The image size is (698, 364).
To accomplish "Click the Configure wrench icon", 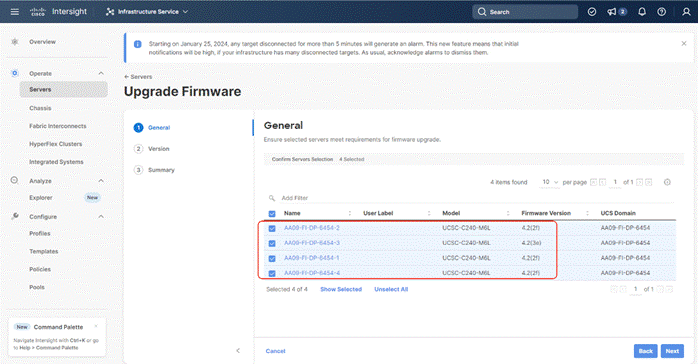I will tap(15, 216).
